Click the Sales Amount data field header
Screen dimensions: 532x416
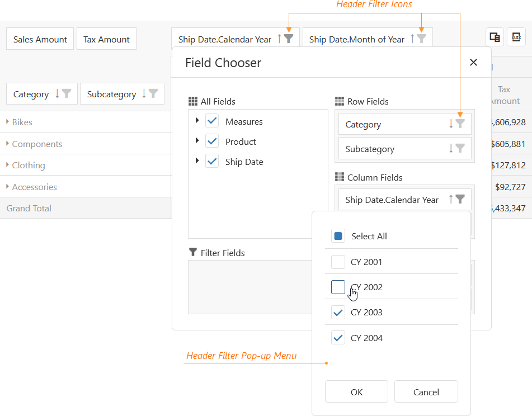(40, 39)
